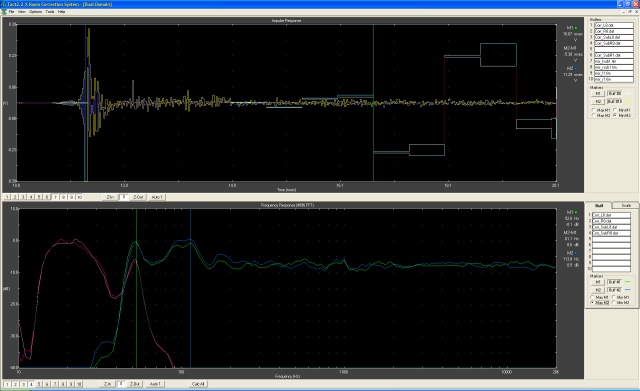Viewport: 640px width, 391px height.
Task: Click the green M1 color line in the Frequency Response panel
Action: pyautogui.click(x=628, y=282)
